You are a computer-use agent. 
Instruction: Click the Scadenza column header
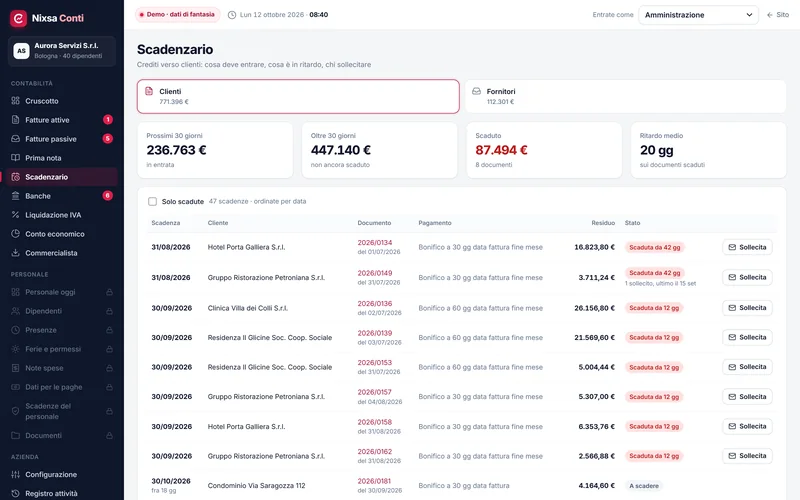(166, 223)
